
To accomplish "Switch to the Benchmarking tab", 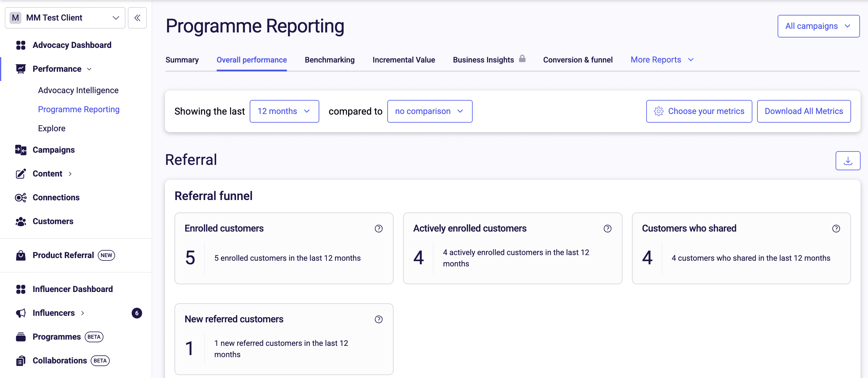I will tap(329, 60).
